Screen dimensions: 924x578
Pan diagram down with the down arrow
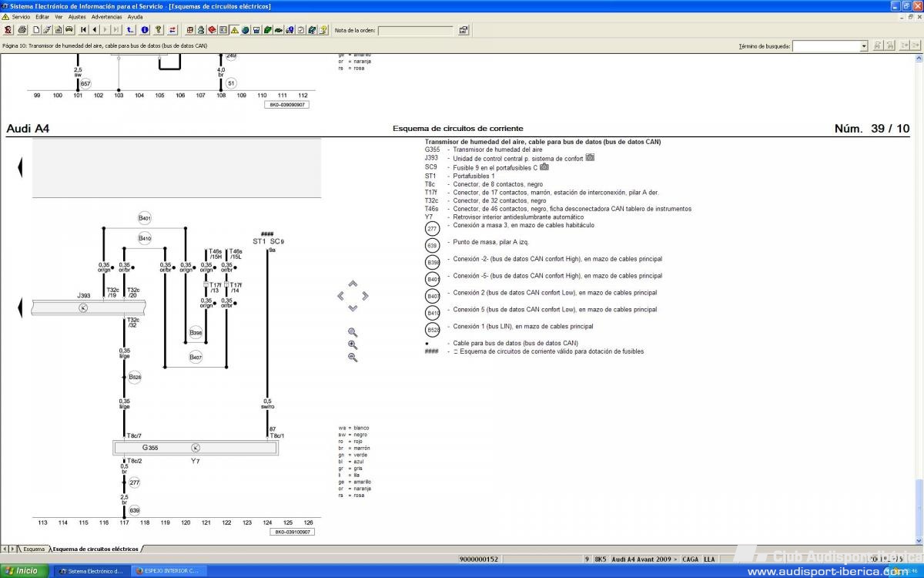(353, 308)
